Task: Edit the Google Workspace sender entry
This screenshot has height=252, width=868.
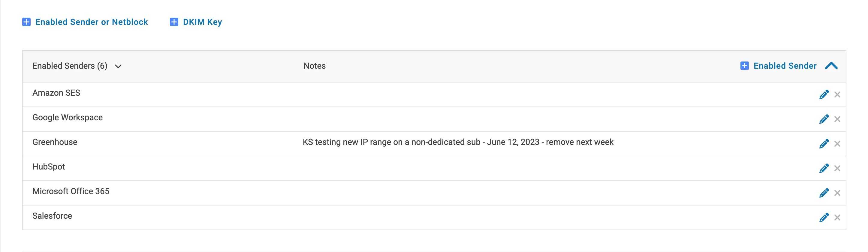Action: pyautogui.click(x=824, y=119)
